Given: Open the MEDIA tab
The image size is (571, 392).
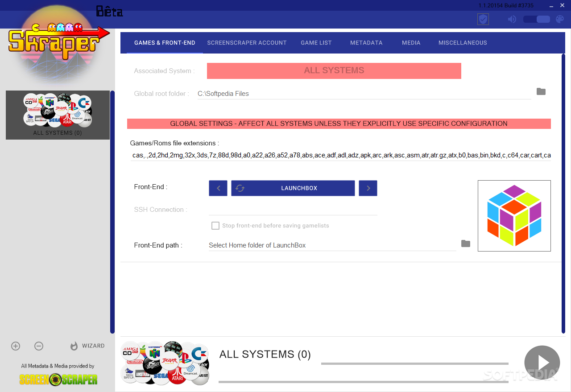Looking at the screenshot, I should click(411, 43).
